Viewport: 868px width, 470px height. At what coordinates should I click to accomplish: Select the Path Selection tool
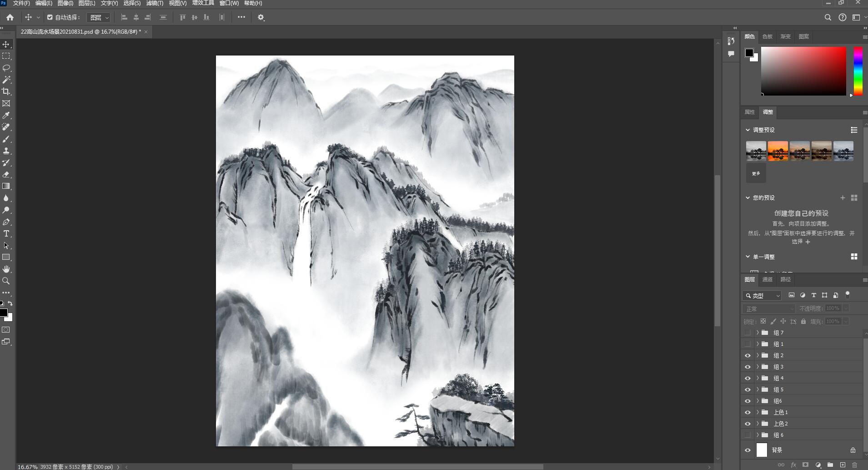pos(6,245)
